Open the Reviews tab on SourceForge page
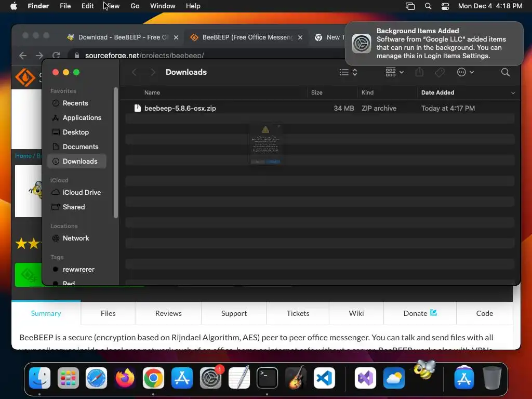 tap(168, 313)
